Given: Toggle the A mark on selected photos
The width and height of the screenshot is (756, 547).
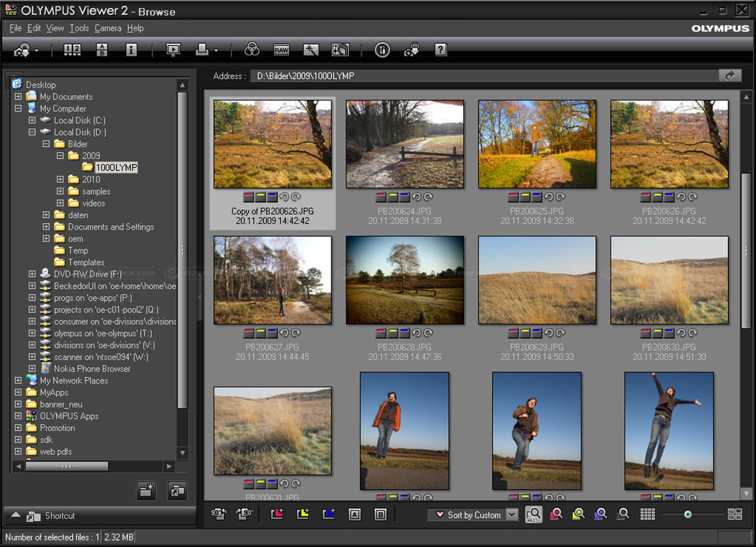Looking at the screenshot, I should click(354, 515).
